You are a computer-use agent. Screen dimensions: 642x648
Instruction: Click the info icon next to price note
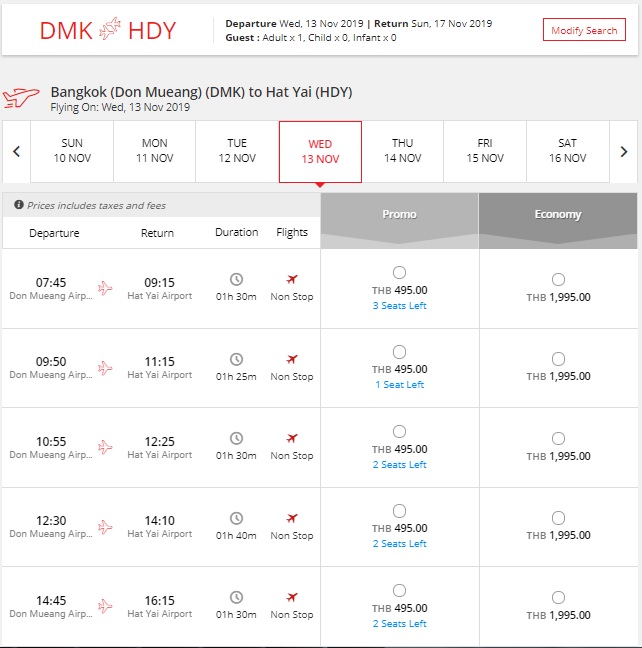click(18, 205)
